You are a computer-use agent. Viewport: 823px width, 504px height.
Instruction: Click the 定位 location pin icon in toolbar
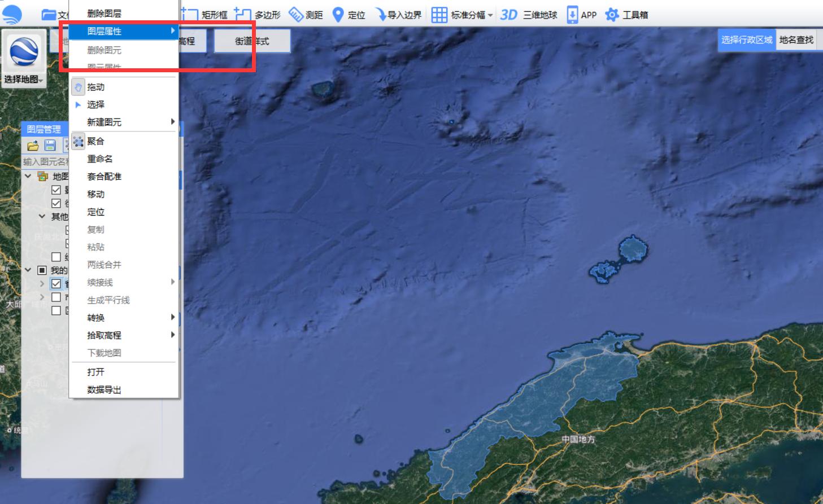tap(338, 15)
